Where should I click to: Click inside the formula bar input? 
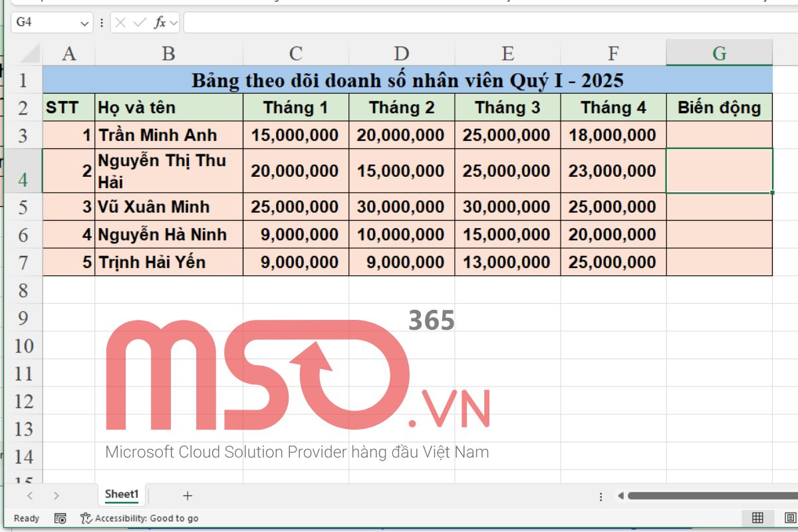490,23
